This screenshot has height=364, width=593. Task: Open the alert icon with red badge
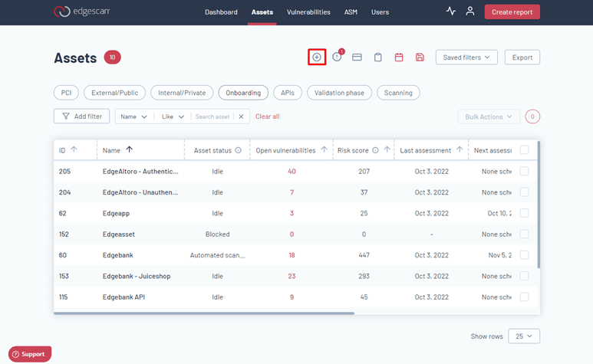[x=337, y=57]
